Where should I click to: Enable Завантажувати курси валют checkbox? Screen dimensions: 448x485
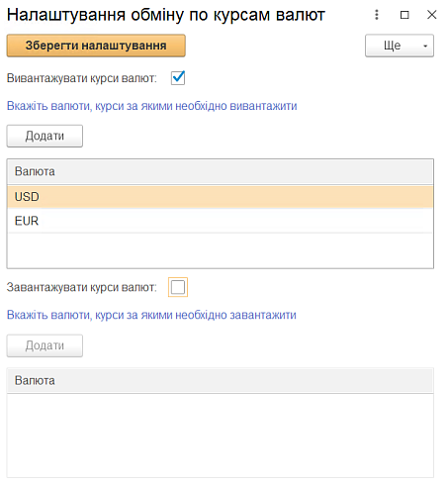click(x=178, y=287)
